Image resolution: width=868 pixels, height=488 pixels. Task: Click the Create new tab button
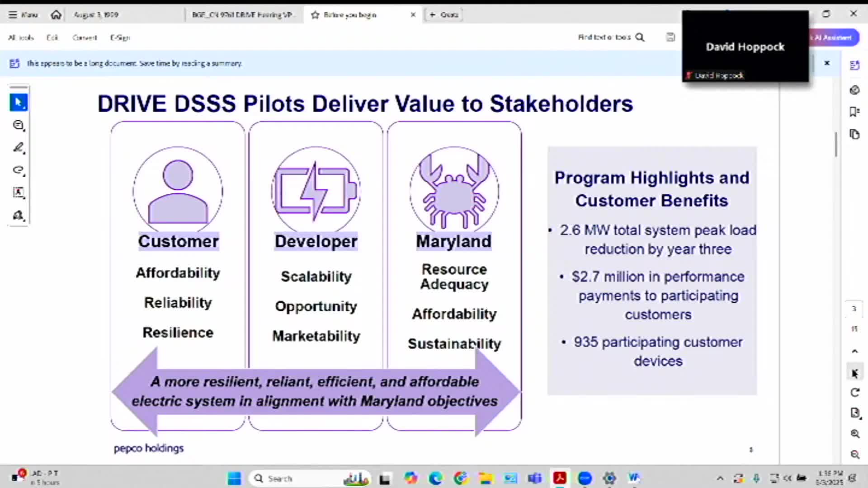(x=443, y=15)
